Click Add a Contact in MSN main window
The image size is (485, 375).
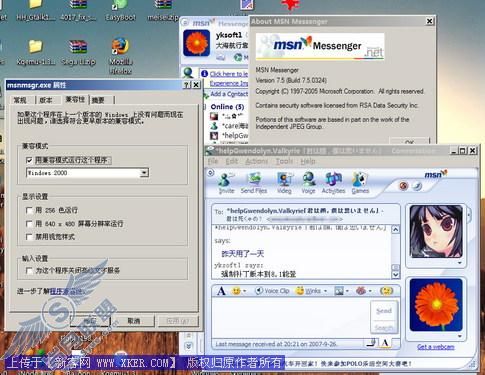(x=229, y=94)
